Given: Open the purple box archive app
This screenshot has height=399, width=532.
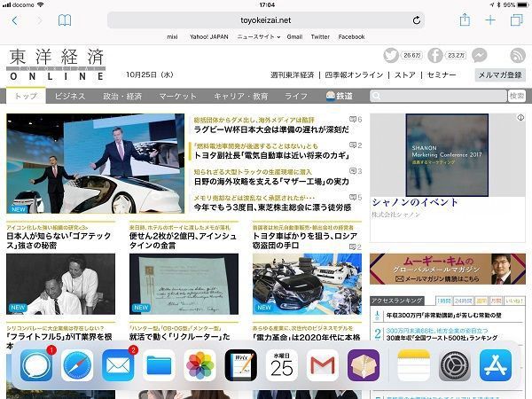Looking at the screenshot, I should (x=364, y=365).
